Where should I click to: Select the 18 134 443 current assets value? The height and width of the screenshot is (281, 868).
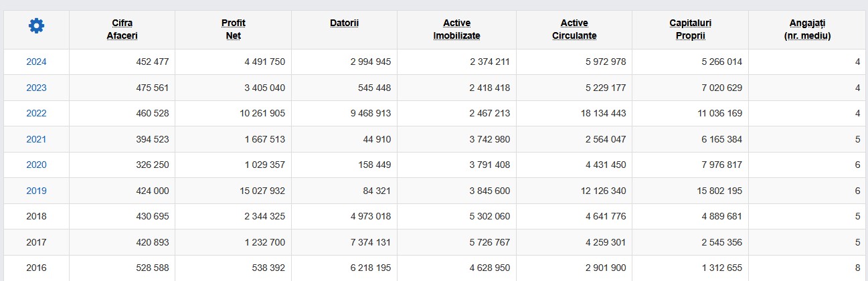pos(604,114)
